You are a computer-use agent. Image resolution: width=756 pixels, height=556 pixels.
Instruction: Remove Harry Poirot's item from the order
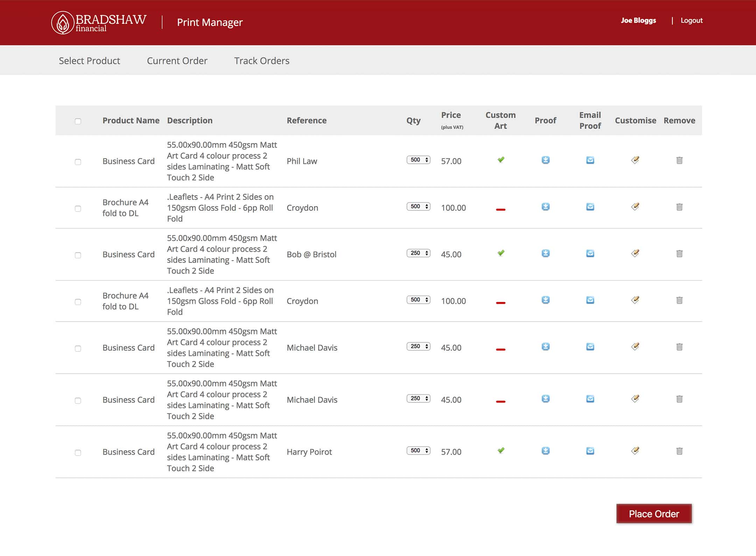click(679, 451)
